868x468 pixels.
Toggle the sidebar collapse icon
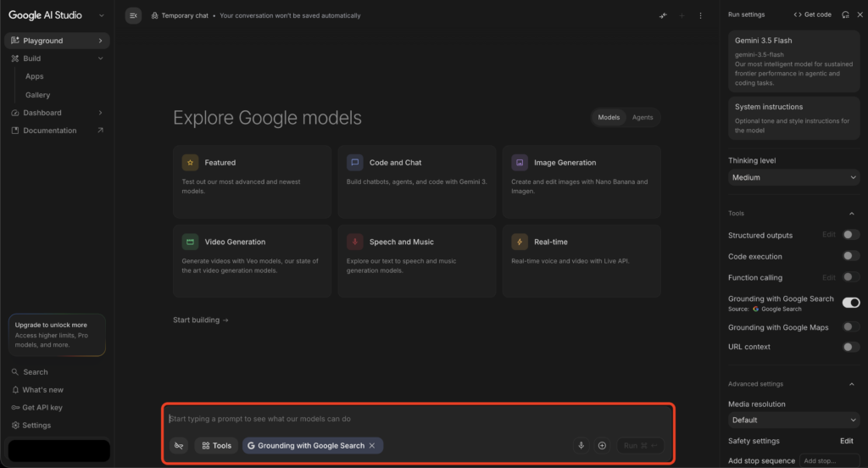pos(133,15)
